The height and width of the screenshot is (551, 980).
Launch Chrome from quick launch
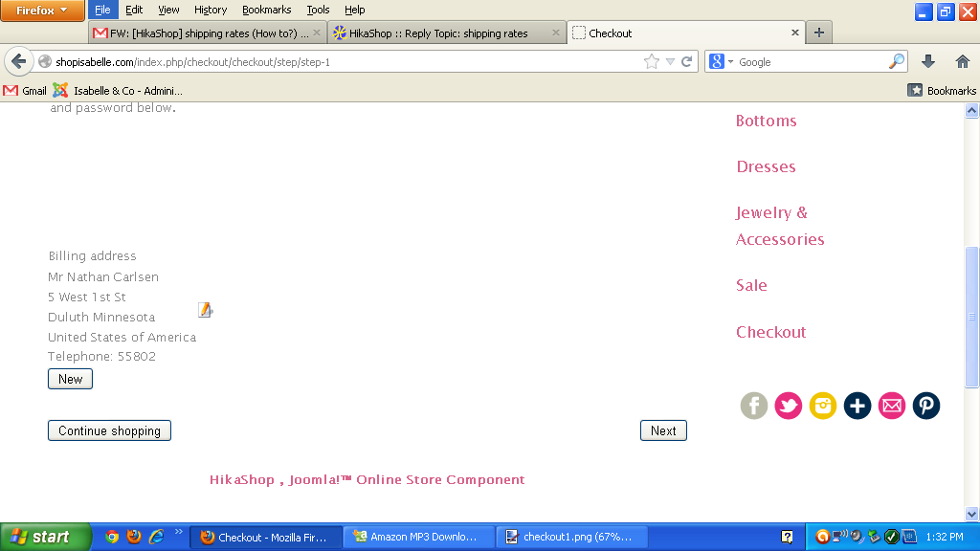[x=112, y=537]
